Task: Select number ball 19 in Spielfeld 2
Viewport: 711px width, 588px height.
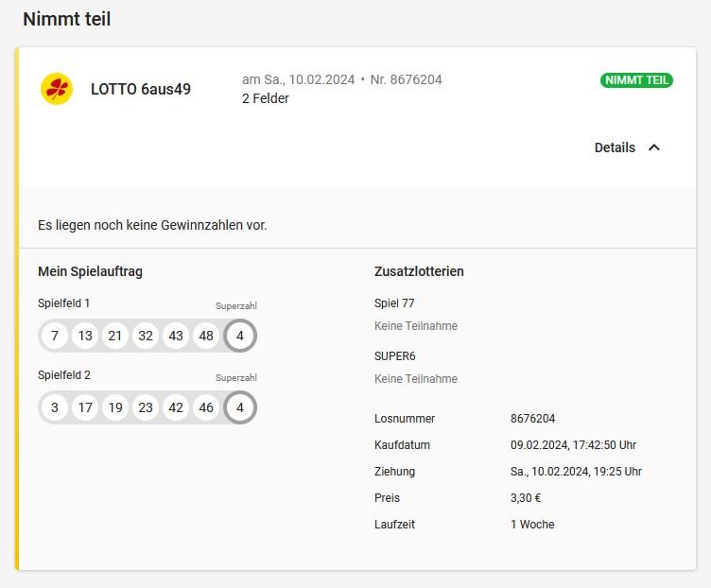Action: pyautogui.click(x=115, y=407)
